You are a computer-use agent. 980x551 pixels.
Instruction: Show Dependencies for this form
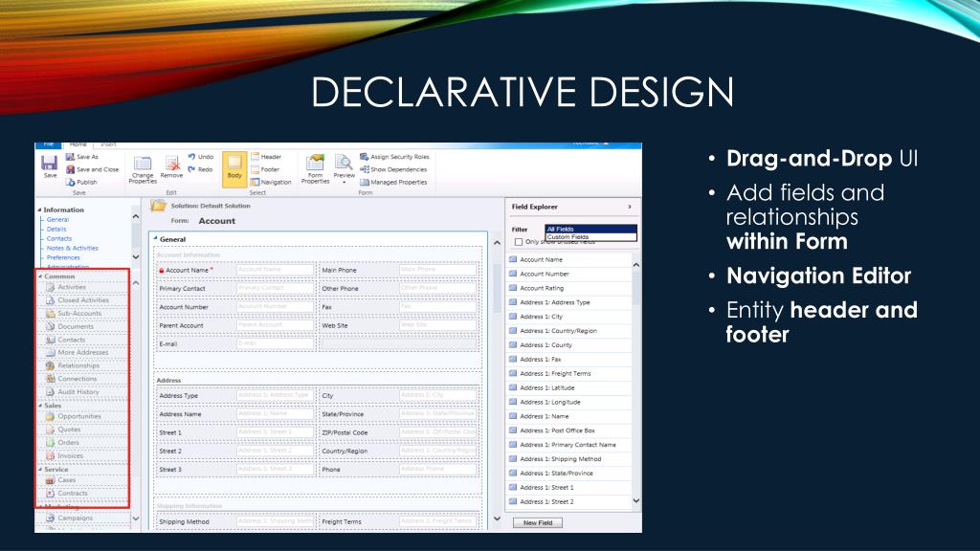pos(393,169)
